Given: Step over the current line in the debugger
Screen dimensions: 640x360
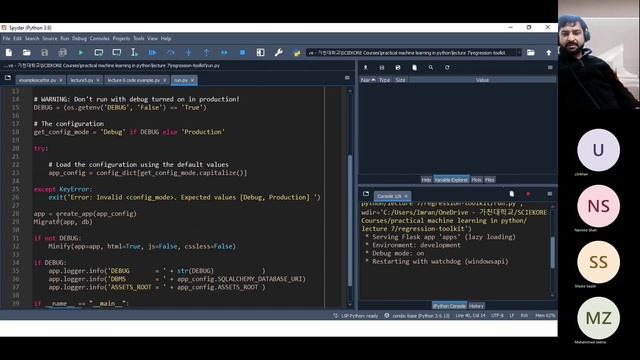Looking at the screenshot, I should (171, 53).
